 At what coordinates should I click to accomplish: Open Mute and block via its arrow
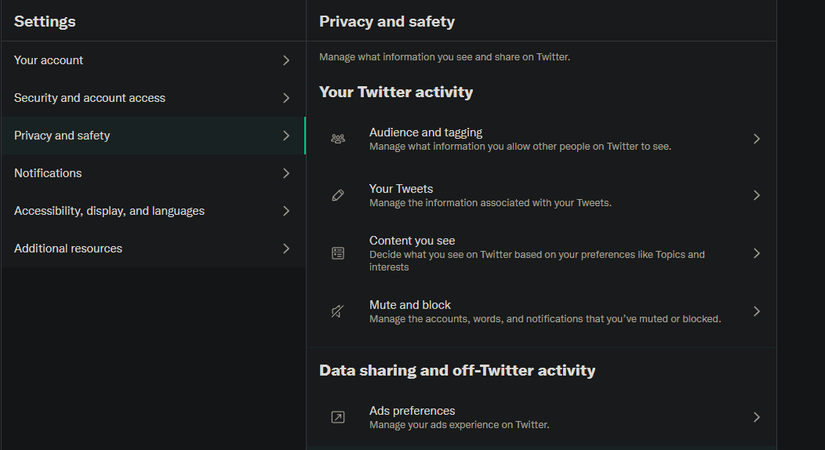[757, 312]
